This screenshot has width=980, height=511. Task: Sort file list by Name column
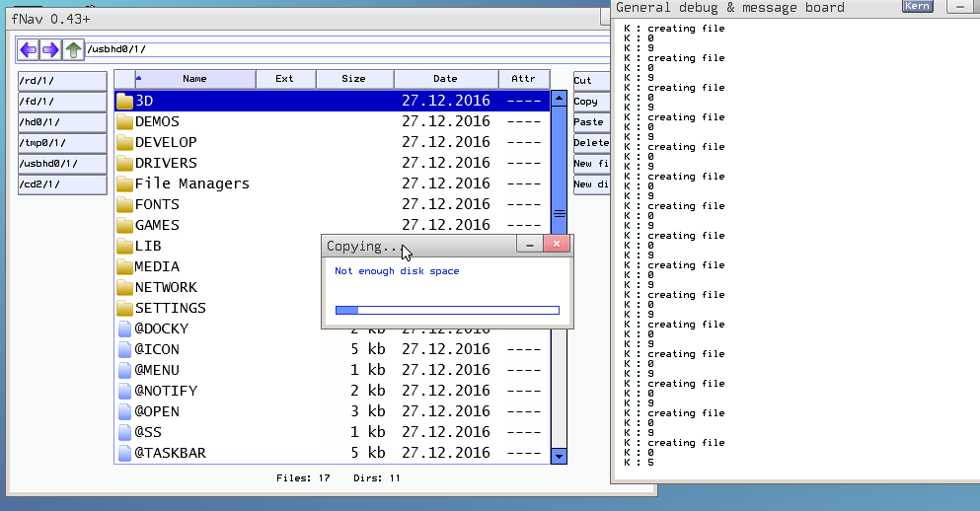(x=193, y=79)
